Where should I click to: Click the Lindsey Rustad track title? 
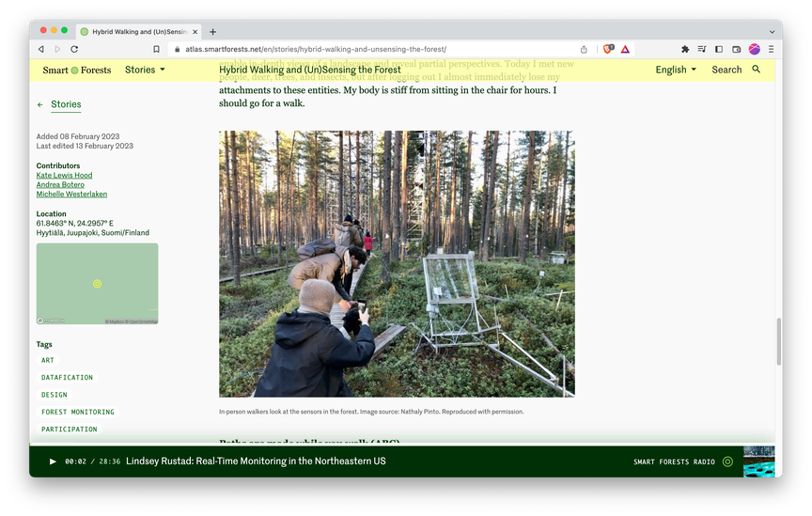tap(256, 461)
